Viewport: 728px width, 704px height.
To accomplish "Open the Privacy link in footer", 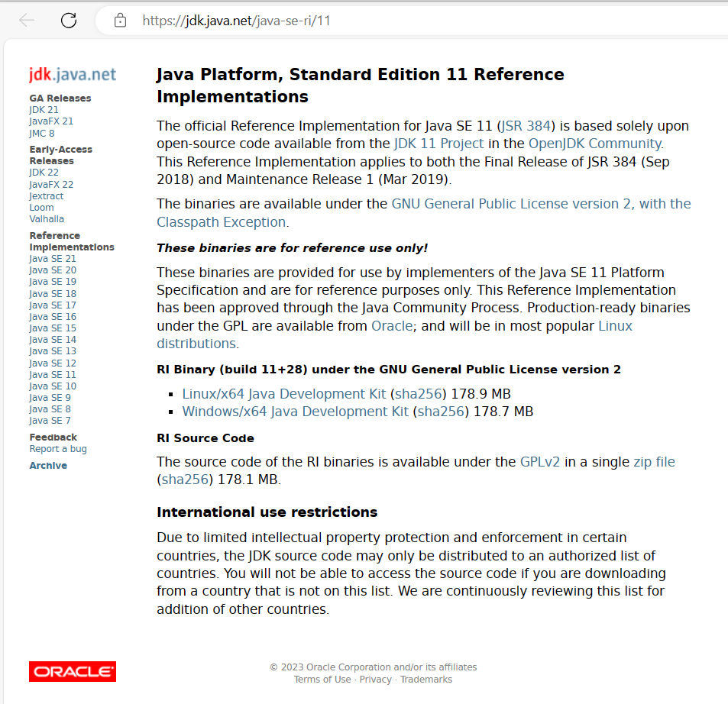I will 375,680.
